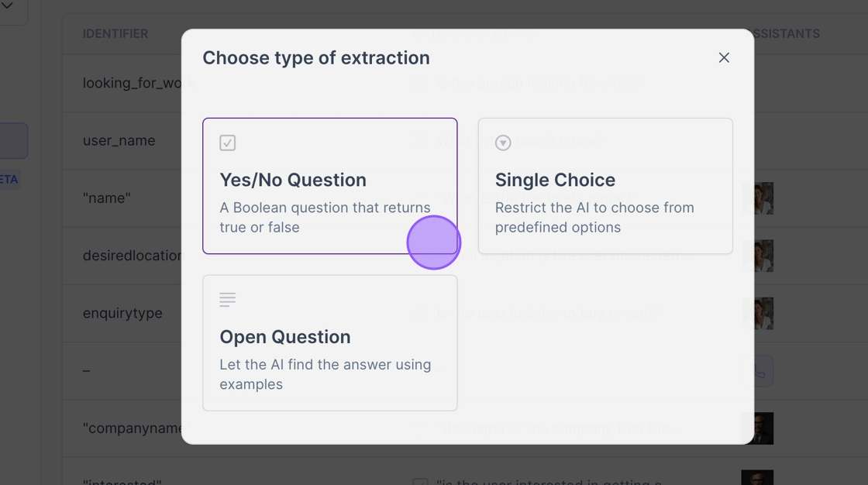Click the assistant avatar in the "companyname" row
868x485 pixels.
(759, 428)
